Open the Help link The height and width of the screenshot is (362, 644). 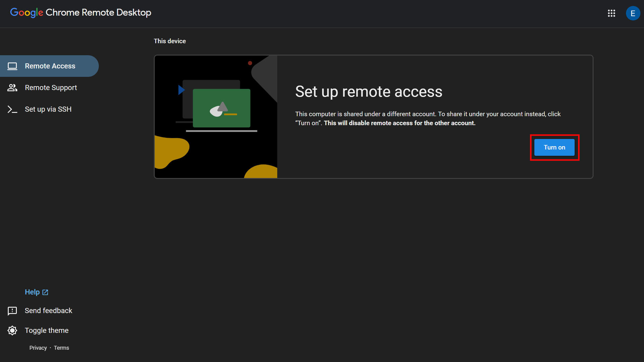(x=32, y=292)
